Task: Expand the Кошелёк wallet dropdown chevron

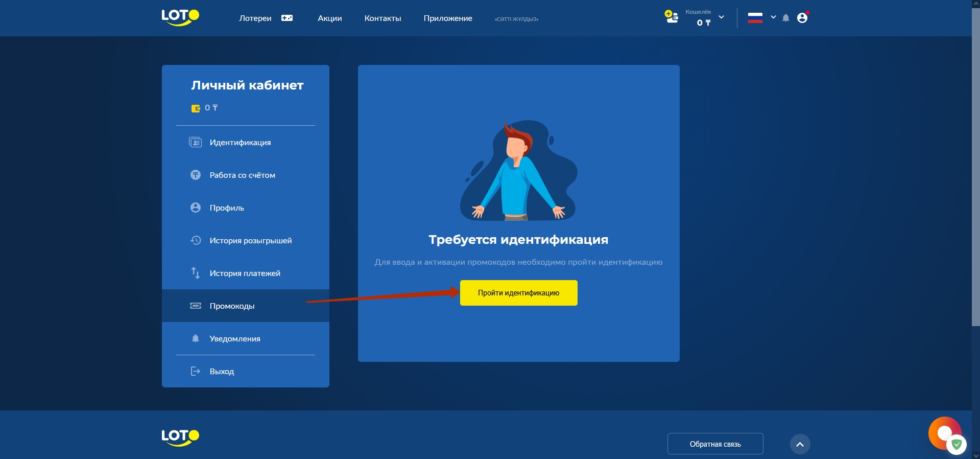Action: pos(721,17)
